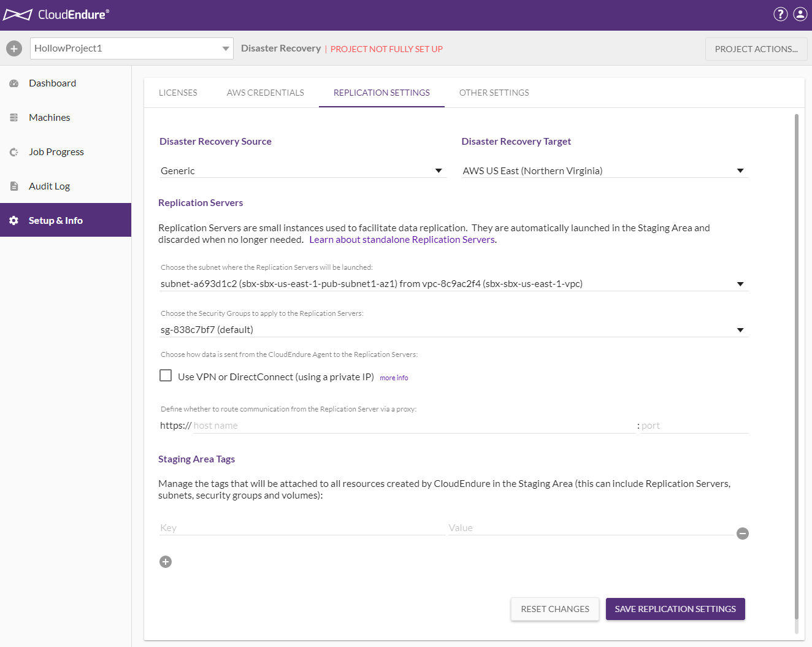Image resolution: width=812 pixels, height=647 pixels.
Task: Click the add new project plus icon
Action: tap(14, 48)
